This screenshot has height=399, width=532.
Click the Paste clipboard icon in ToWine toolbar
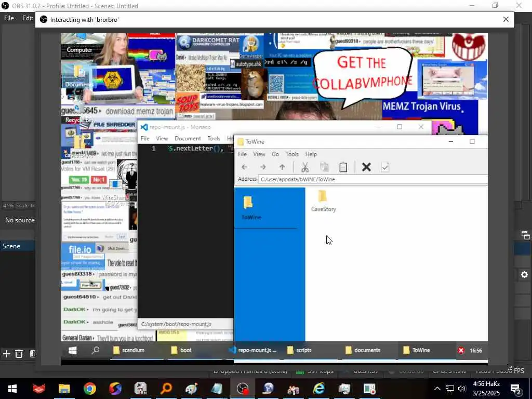(343, 167)
